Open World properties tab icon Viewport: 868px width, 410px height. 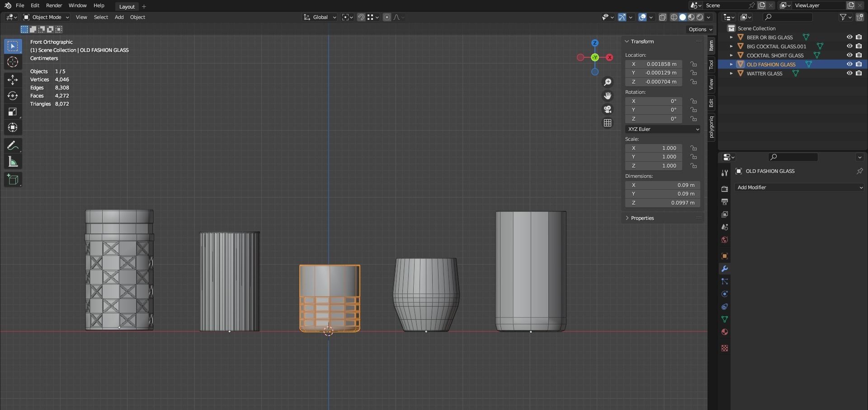pos(725,240)
